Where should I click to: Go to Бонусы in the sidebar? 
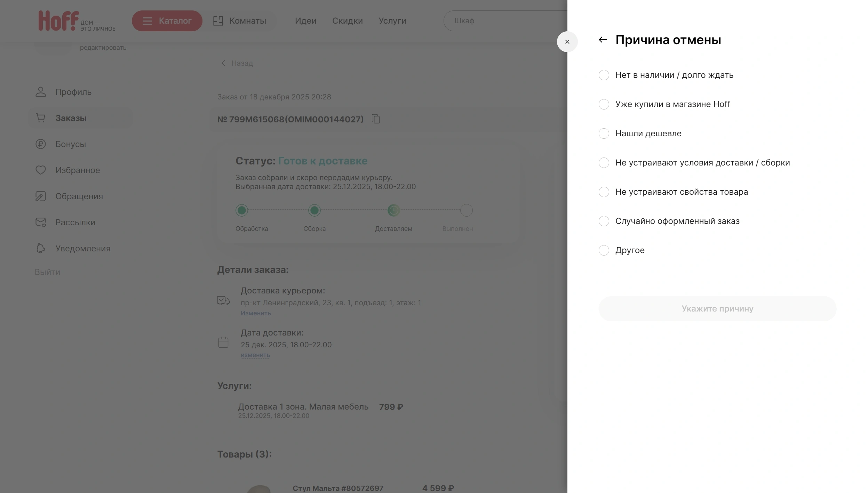click(71, 144)
